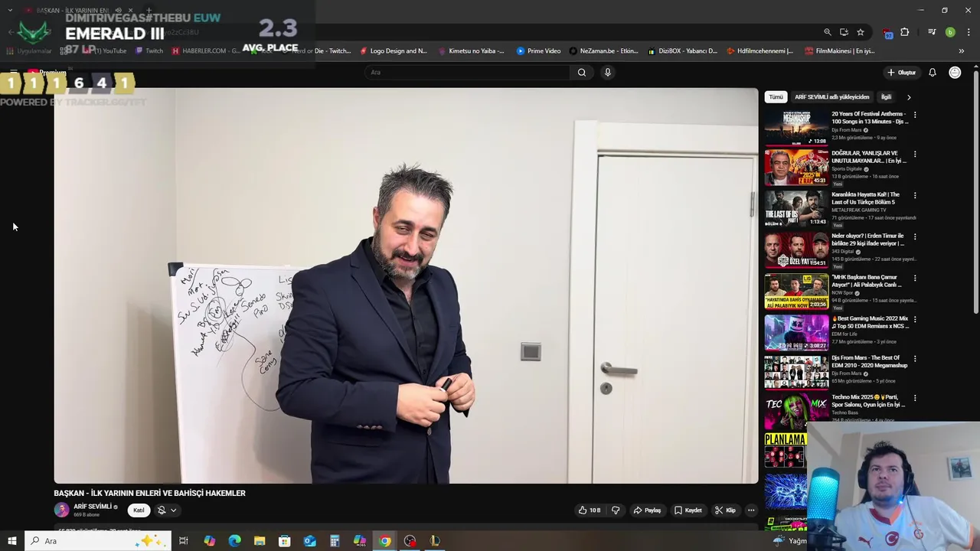This screenshot has height=551, width=980.
Task: Click the Paylaş share button
Action: pyautogui.click(x=647, y=510)
